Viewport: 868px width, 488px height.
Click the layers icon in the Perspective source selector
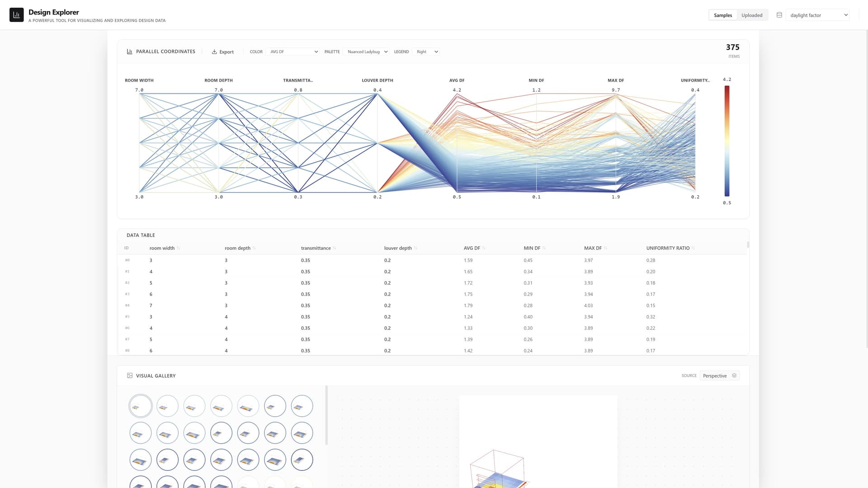(734, 375)
